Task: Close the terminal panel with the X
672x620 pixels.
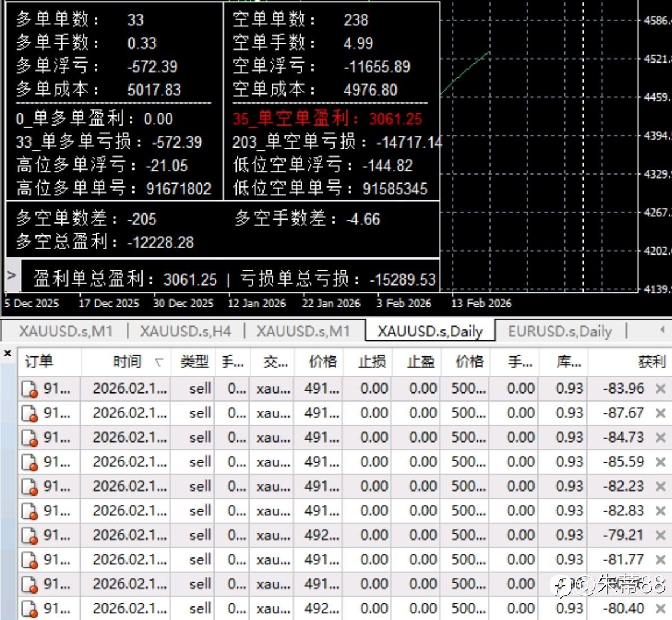Action: (7, 354)
